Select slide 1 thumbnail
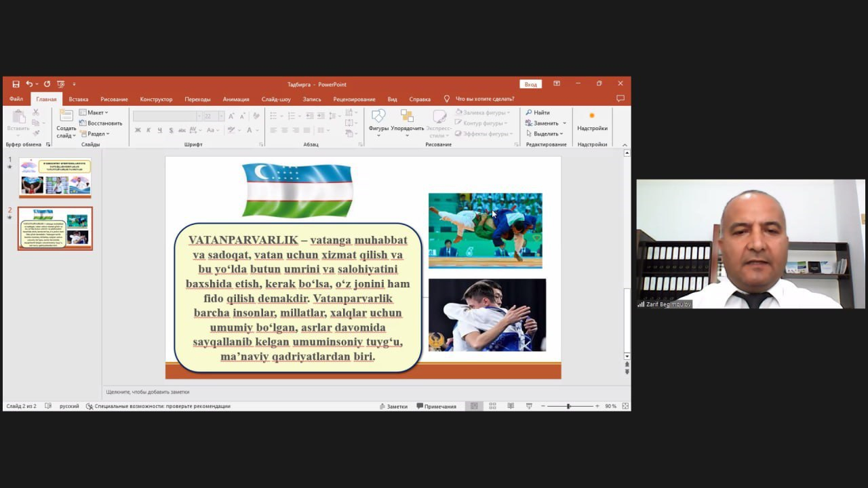 [x=55, y=178]
